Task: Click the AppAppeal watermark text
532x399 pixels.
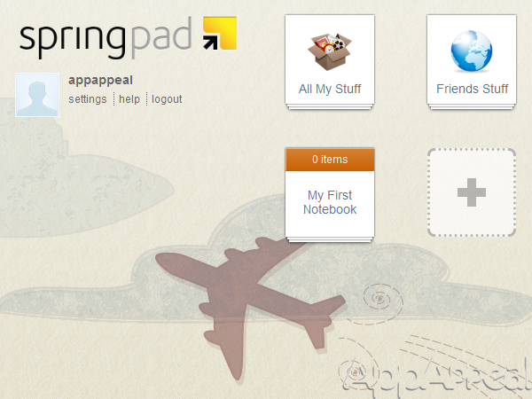Action: tap(436, 378)
